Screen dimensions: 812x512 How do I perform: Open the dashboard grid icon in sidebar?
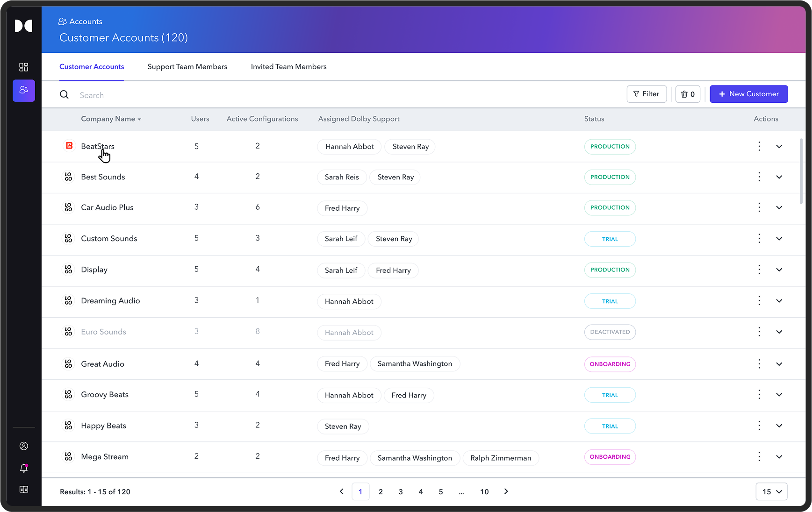point(23,67)
